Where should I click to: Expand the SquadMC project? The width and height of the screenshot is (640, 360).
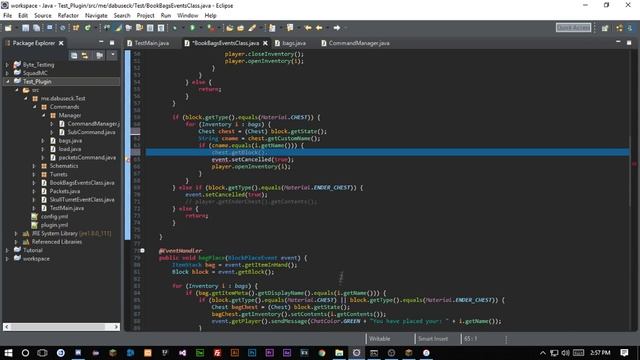[7, 73]
